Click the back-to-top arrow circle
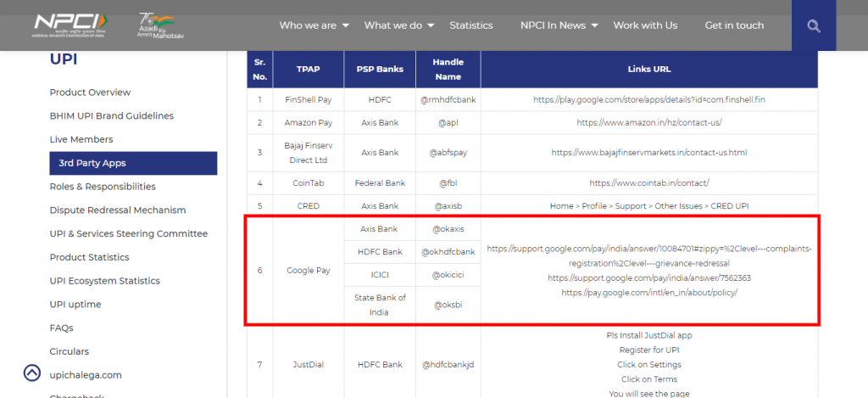Screen dimensions: 868x398 [x=32, y=373]
